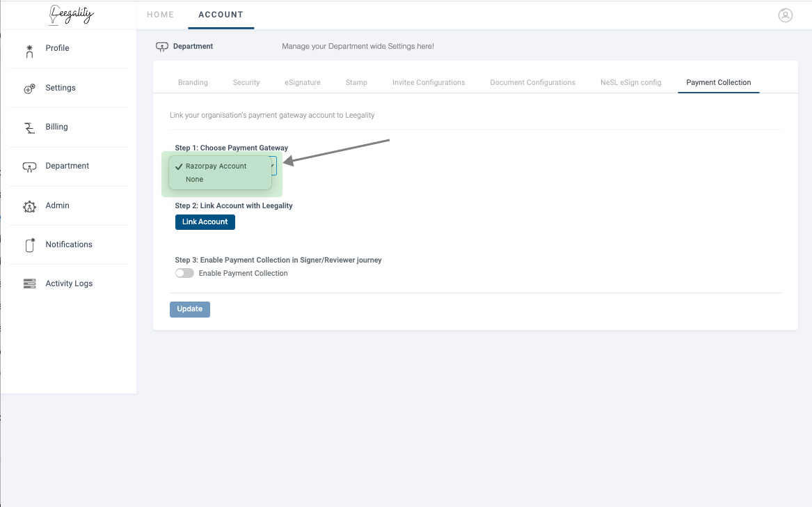
Task: Click the Profile sidebar icon
Action: 29,52
